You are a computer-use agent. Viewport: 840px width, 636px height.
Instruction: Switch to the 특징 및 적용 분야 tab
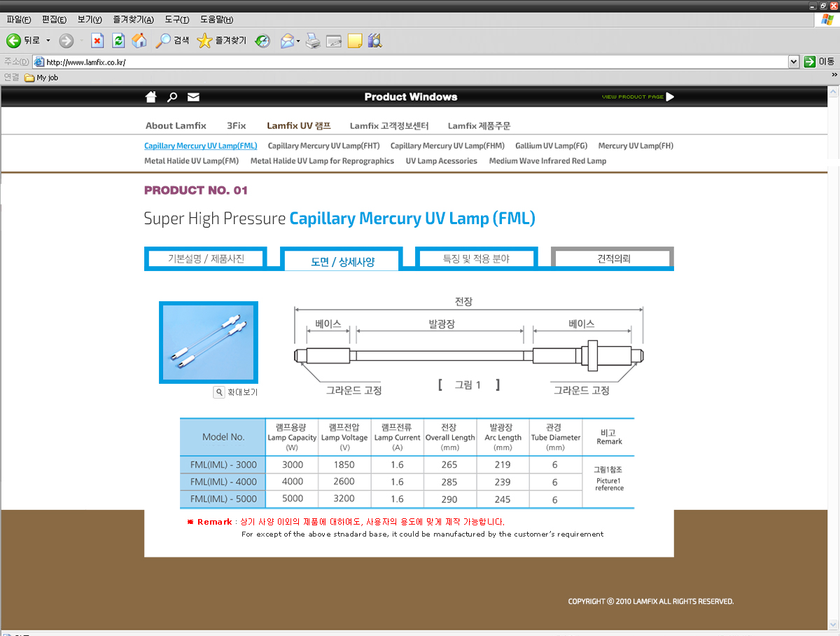click(476, 258)
